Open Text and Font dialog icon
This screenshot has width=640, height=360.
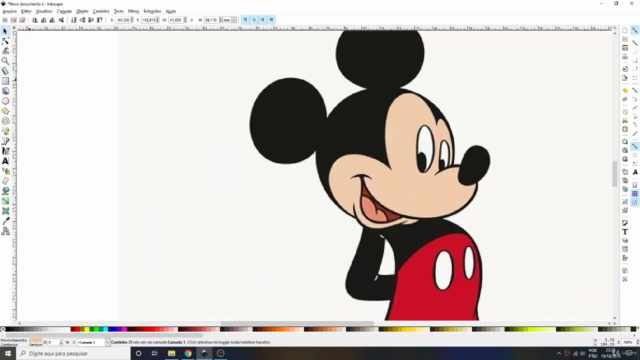coord(625,232)
